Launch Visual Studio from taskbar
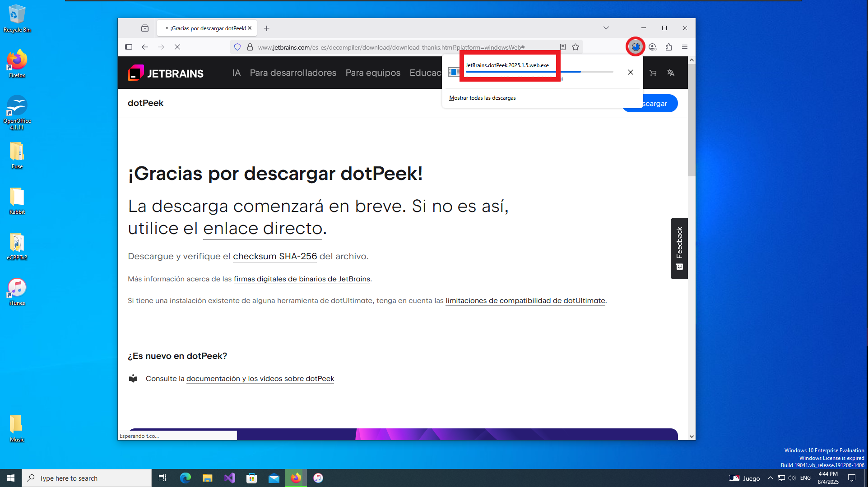The width and height of the screenshot is (868, 487). tap(229, 478)
